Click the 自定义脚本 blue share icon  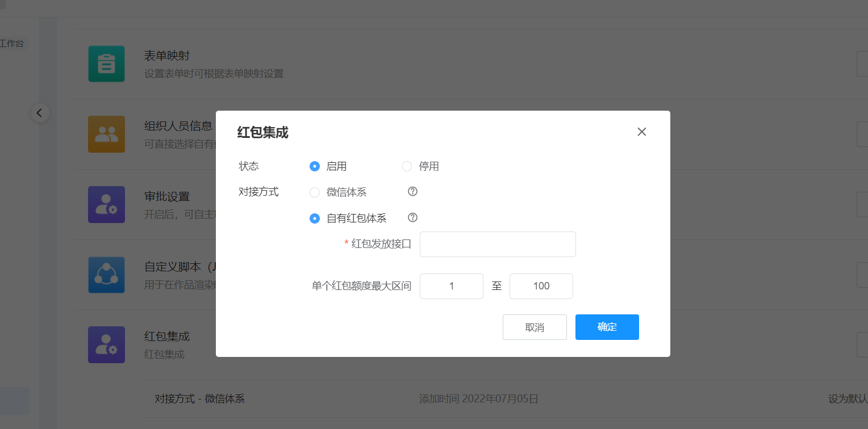tap(106, 275)
